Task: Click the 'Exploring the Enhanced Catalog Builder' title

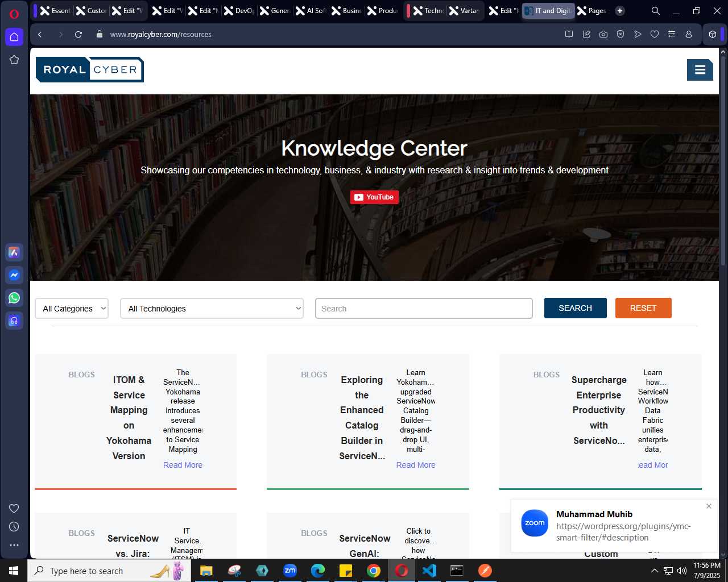Action: [362, 418]
